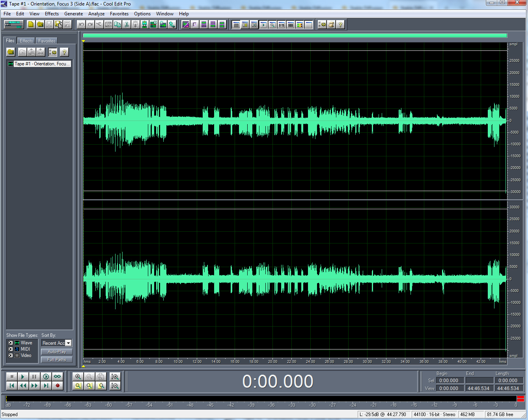Open the File menu
The height and width of the screenshot is (420, 528).
pyautogui.click(x=7, y=14)
